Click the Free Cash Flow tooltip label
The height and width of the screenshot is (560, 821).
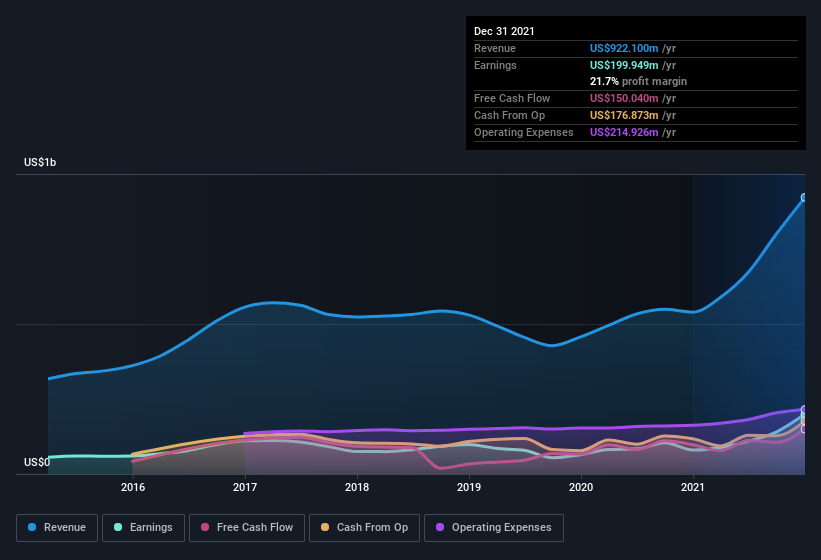(512, 98)
